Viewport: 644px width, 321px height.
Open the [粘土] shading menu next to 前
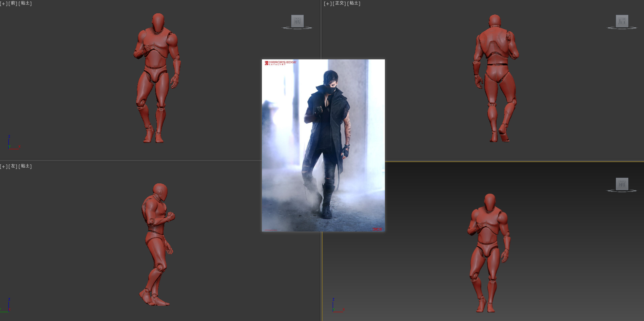tap(25, 3)
